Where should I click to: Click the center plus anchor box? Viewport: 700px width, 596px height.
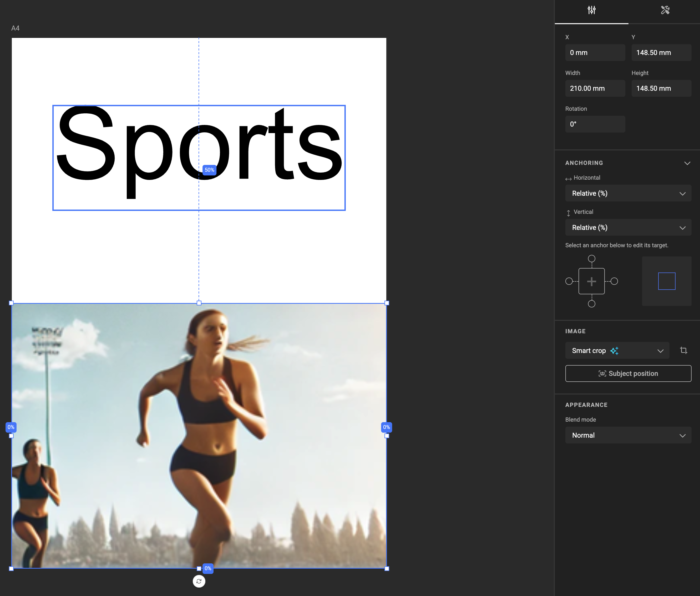(x=592, y=281)
